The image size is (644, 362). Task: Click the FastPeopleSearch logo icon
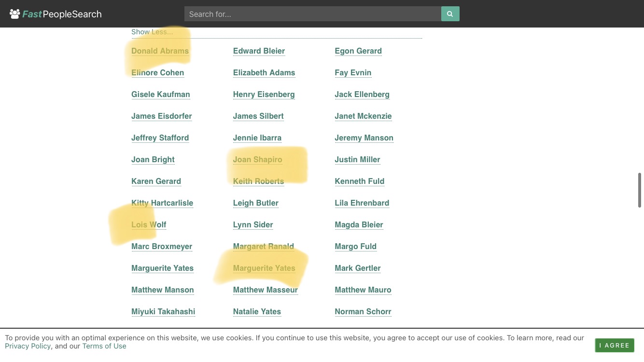tap(15, 14)
